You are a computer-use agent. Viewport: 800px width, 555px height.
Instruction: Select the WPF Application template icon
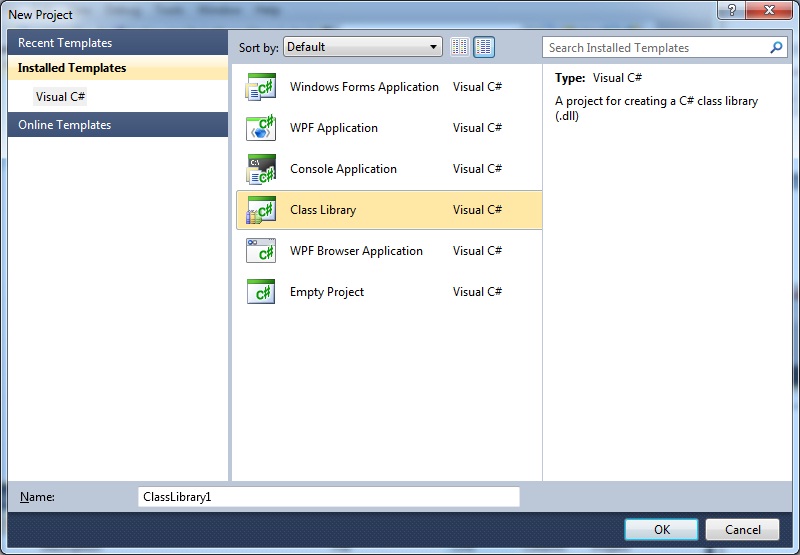coord(261,128)
